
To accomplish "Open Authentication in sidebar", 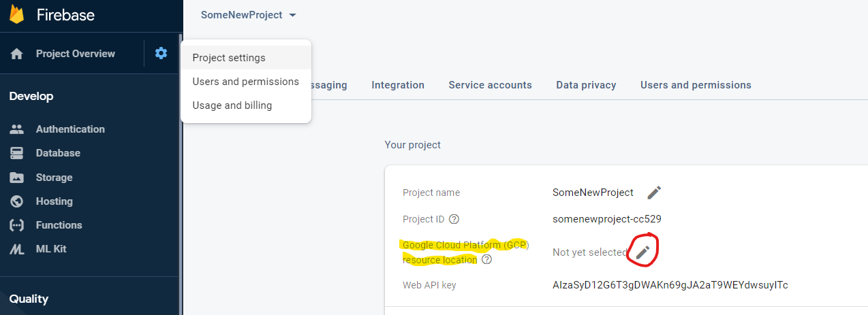I will 70,129.
